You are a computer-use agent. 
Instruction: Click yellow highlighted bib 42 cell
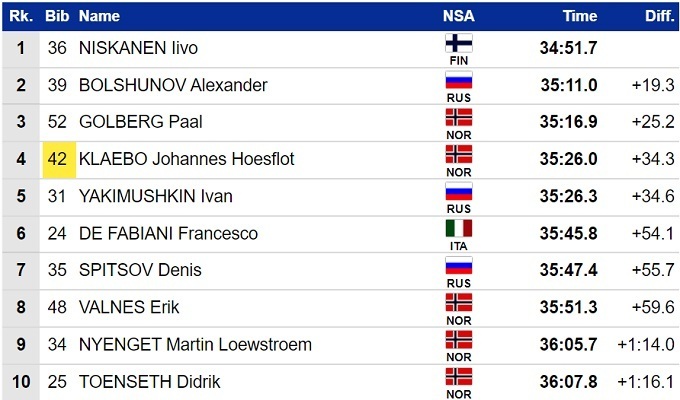[x=57, y=159]
